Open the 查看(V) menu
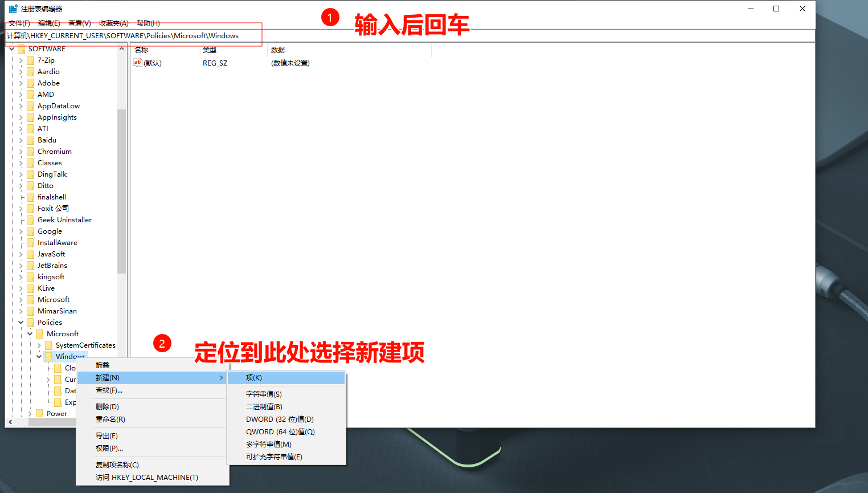 [x=79, y=23]
